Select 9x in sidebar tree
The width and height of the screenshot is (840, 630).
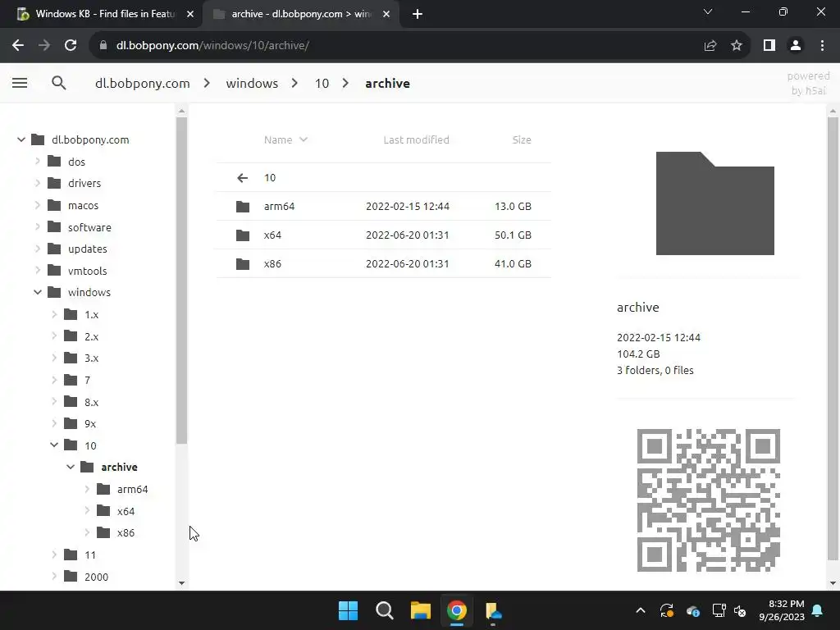90,423
